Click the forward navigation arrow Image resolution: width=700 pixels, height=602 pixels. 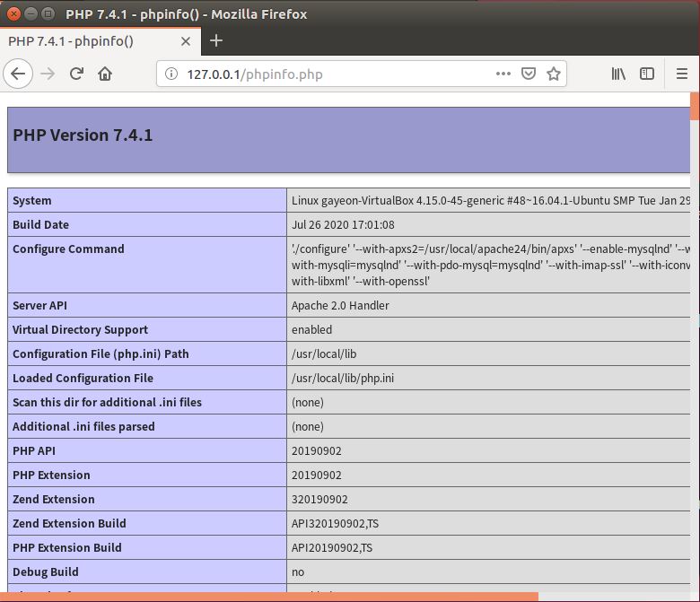click(x=48, y=74)
